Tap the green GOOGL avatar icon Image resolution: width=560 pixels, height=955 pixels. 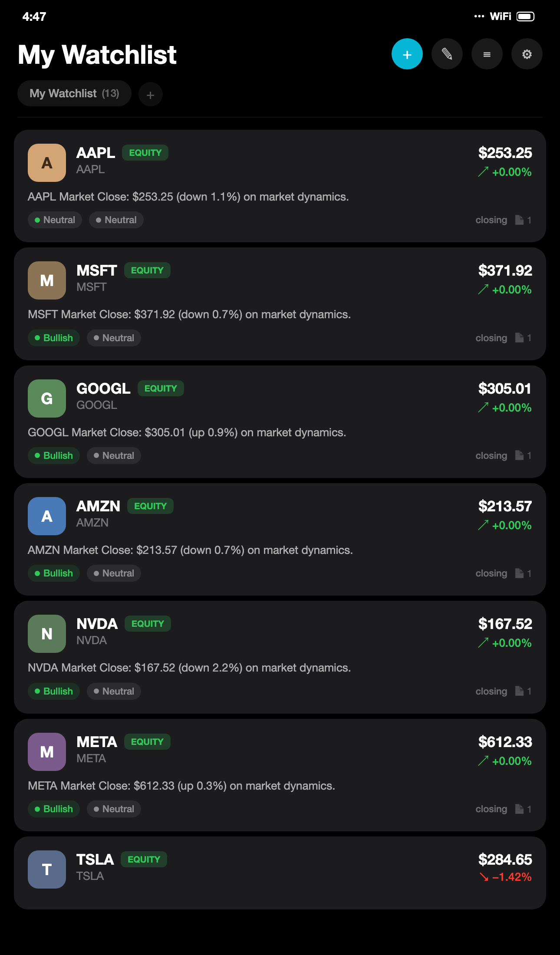click(x=46, y=398)
